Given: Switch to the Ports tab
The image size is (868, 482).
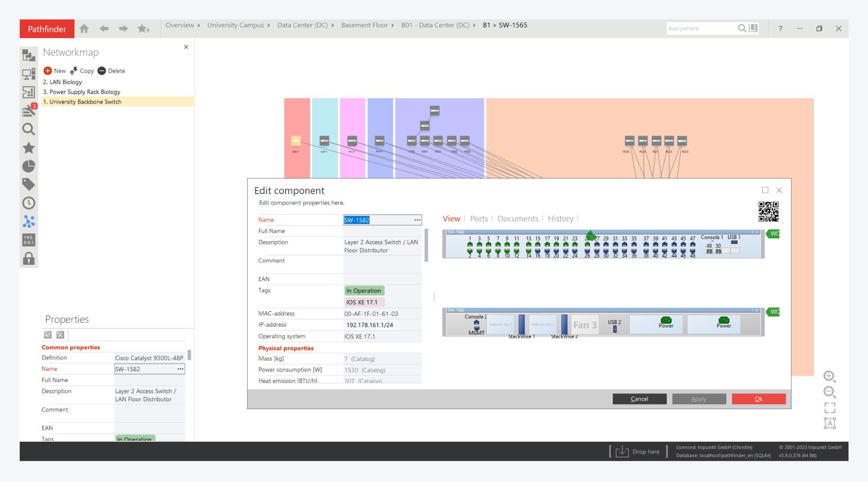Looking at the screenshot, I should [479, 219].
